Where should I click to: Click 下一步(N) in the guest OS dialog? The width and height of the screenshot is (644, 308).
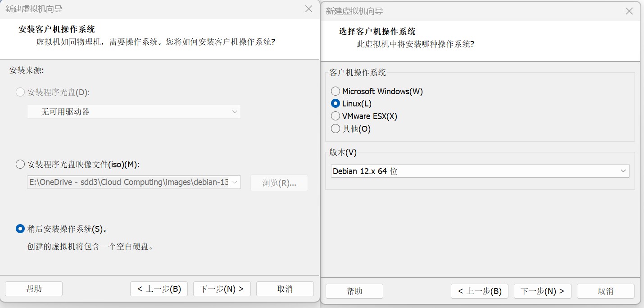point(542,291)
